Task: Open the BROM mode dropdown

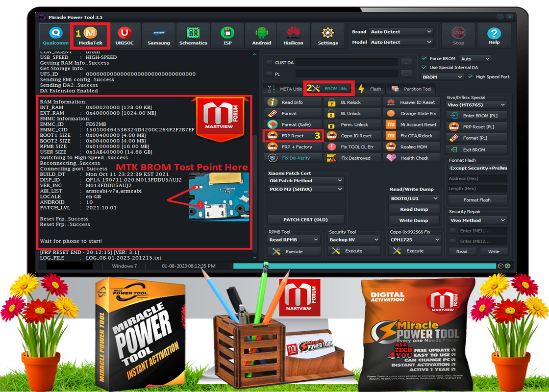Action: point(443,77)
